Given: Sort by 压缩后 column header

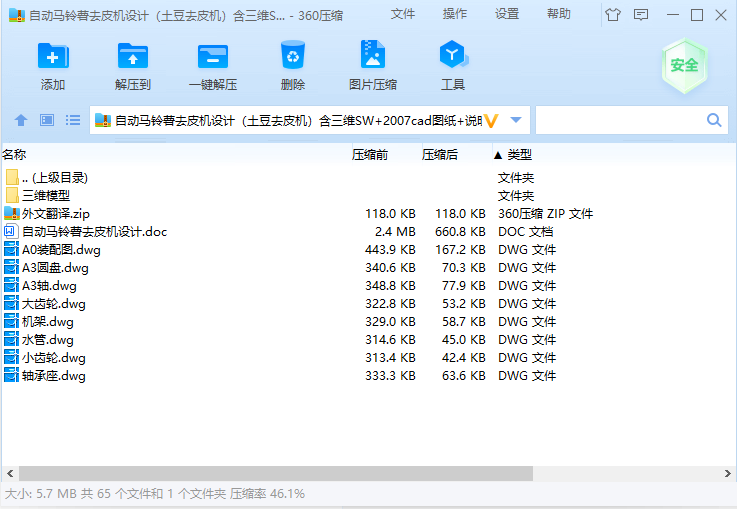Looking at the screenshot, I should pyautogui.click(x=439, y=154).
